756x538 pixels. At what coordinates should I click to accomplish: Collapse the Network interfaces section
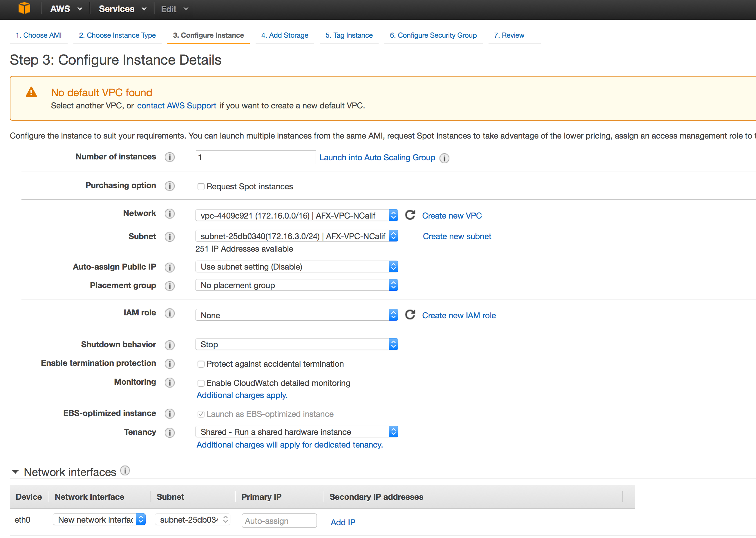coord(15,472)
